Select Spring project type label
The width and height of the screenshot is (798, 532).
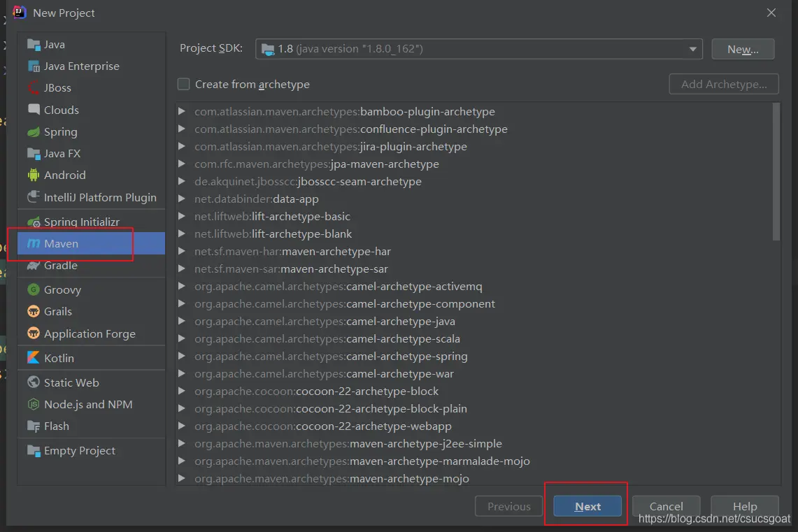[x=61, y=132]
